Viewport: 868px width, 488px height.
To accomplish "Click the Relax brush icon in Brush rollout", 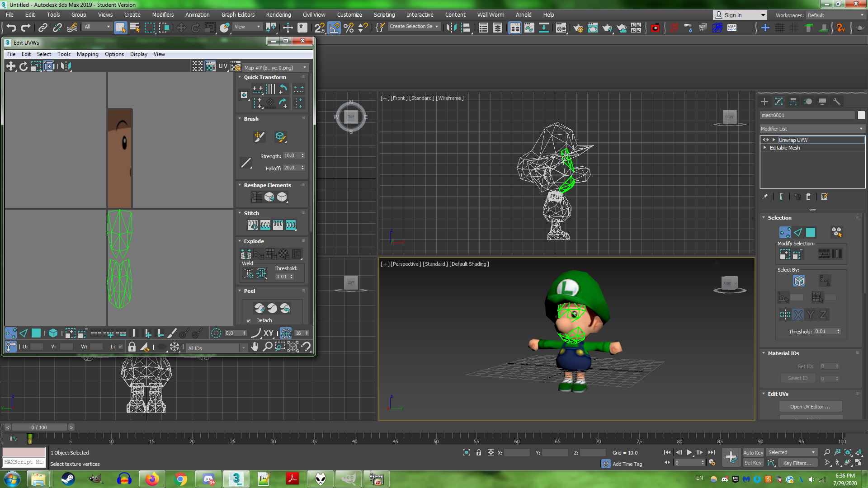I will click(280, 136).
